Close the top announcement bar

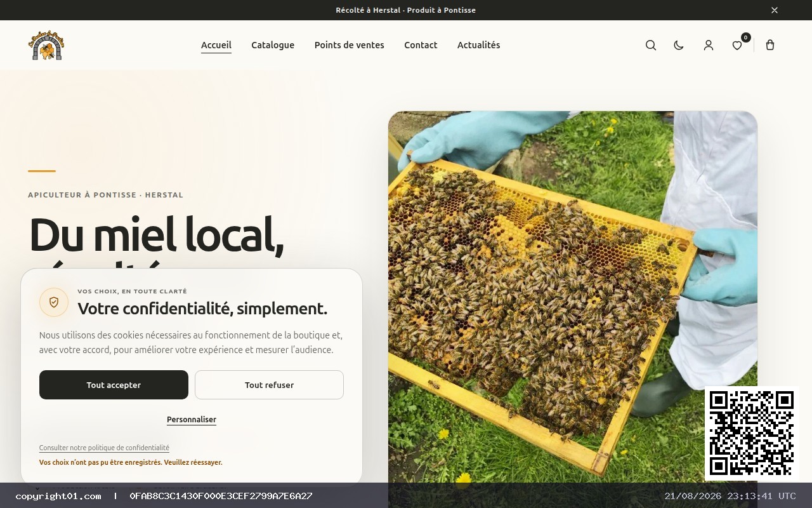pyautogui.click(x=775, y=10)
